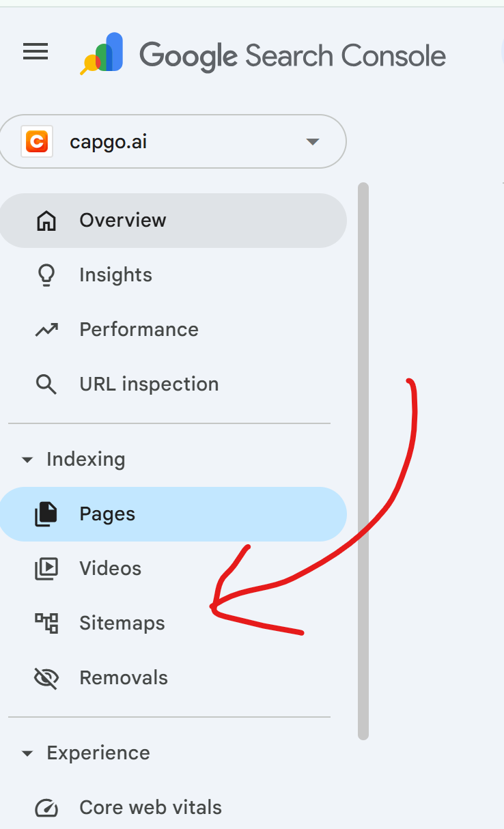504x829 pixels.
Task: Click the Core web vitals gauge icon
Action: (46, 808)
